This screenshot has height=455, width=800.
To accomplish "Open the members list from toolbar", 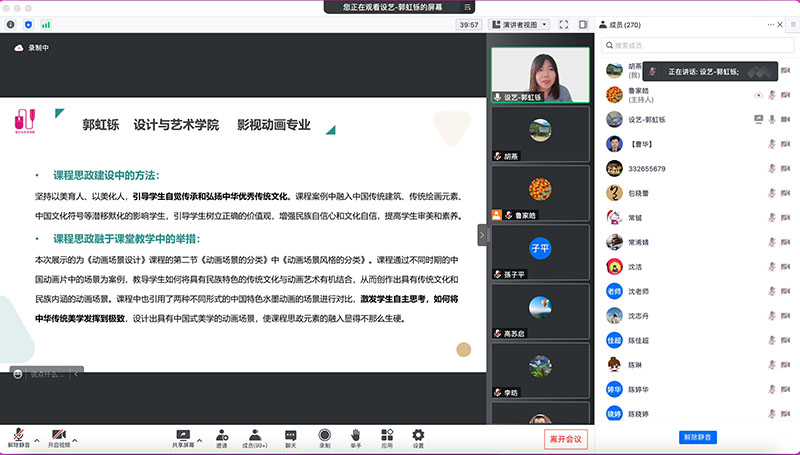I will click(x=256, y=437).
